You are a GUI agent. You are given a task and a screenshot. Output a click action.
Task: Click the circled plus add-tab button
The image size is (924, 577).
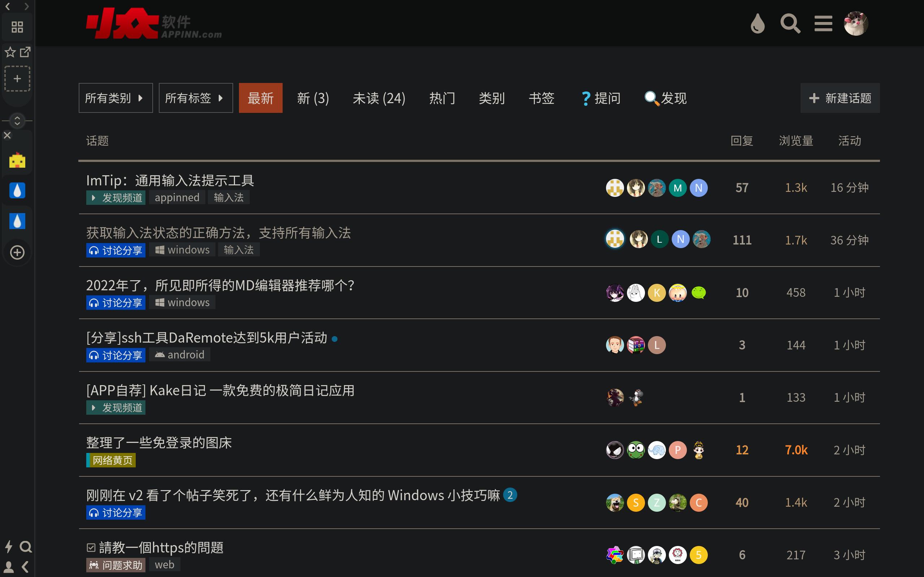click(x=17, y=252)
